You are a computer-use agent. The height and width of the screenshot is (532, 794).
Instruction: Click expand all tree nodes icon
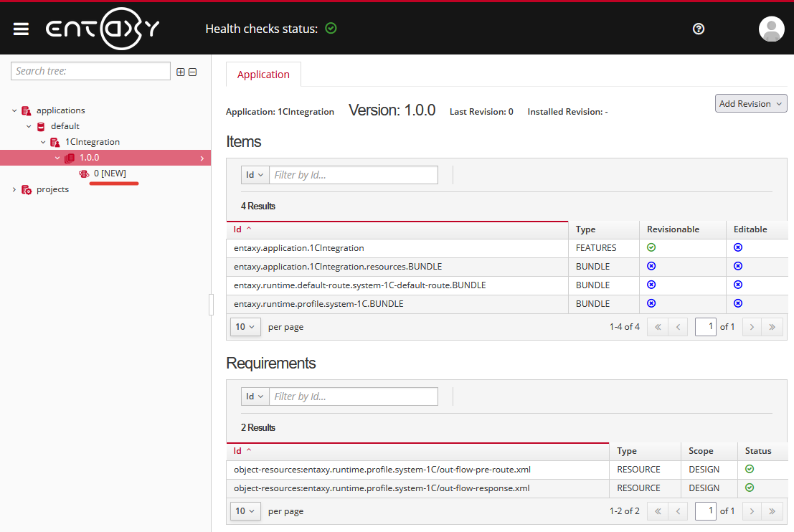(181, 72)
